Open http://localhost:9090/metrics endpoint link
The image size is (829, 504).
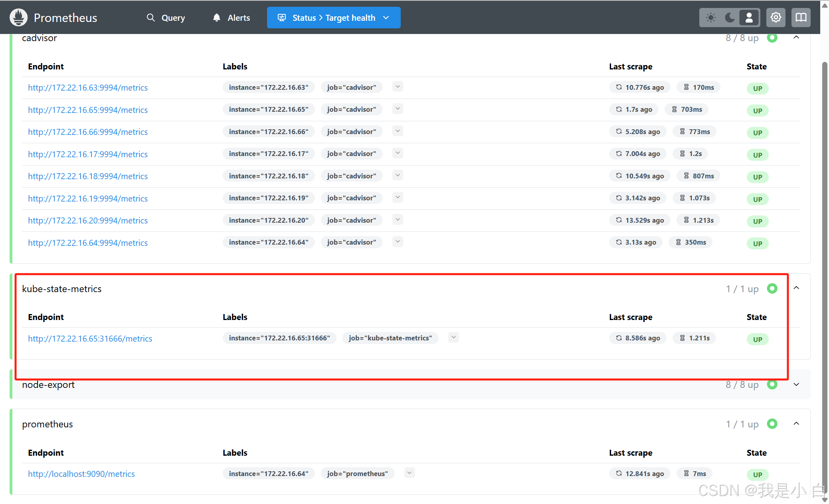point(81,474)
